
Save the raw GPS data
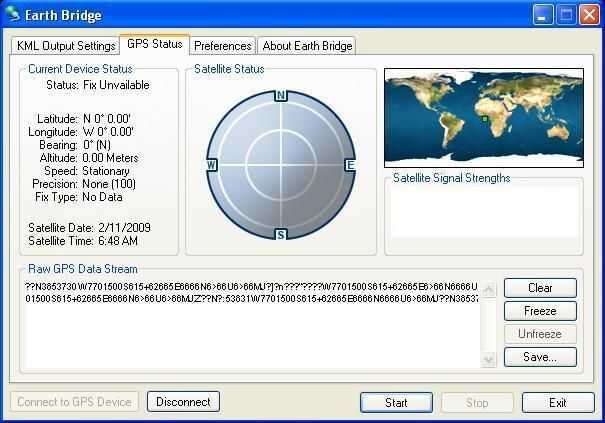pyautogui.click(x=540, y=357)
